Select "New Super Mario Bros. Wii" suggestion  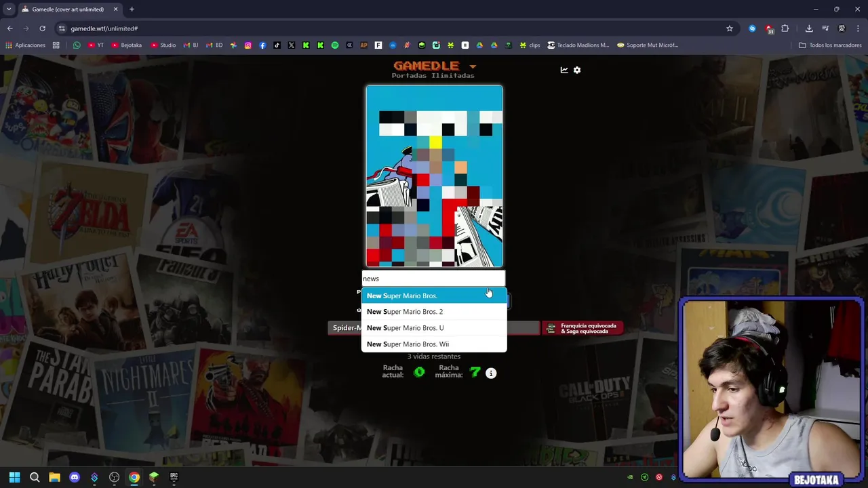coord(434,344)
